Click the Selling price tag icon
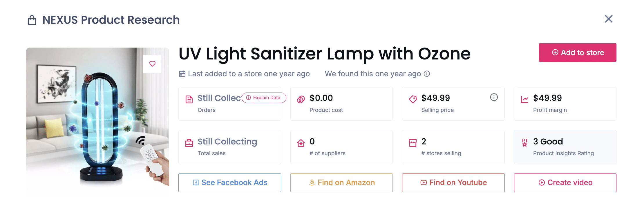This screenshot has width=644, height=199. point(413,99)
